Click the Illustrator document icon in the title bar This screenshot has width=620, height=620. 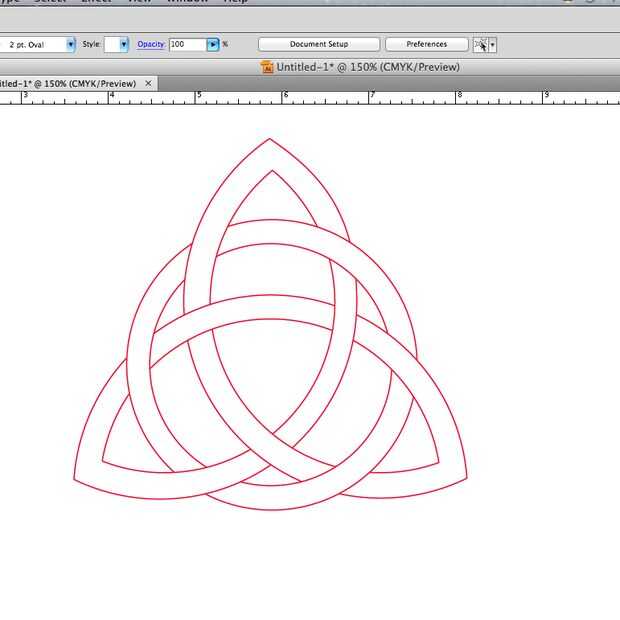[x=267, y=67]
